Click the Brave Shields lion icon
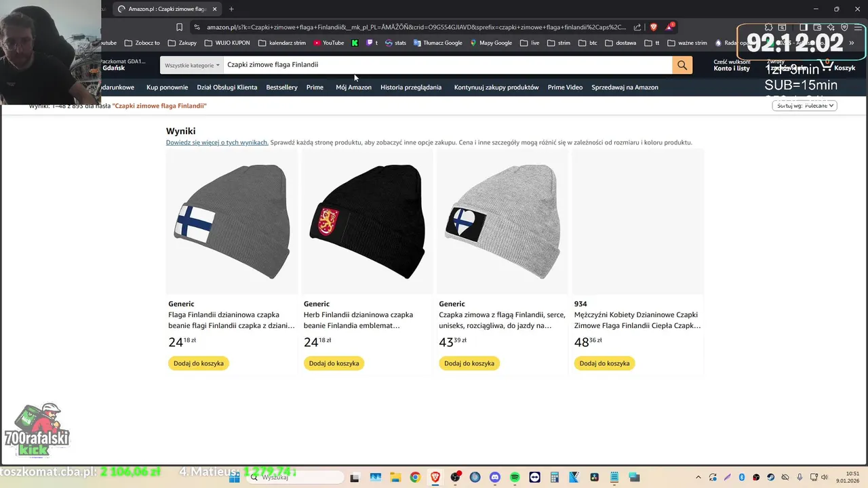 654,27
